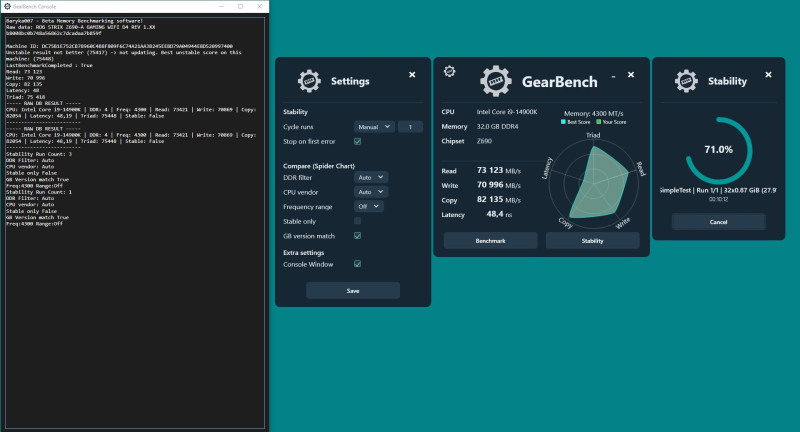Screen dimensions: 800x432
Task: Click GearBench Console title bar icon
Action: 7,6
